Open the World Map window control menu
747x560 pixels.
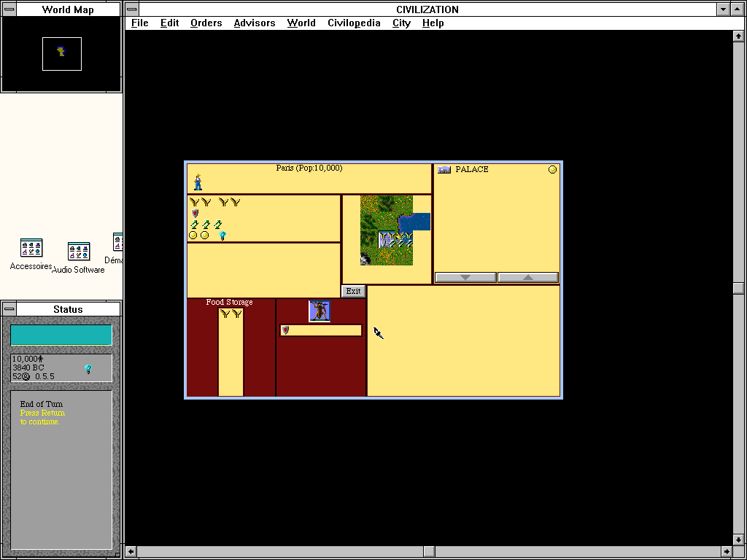(9, 9)
